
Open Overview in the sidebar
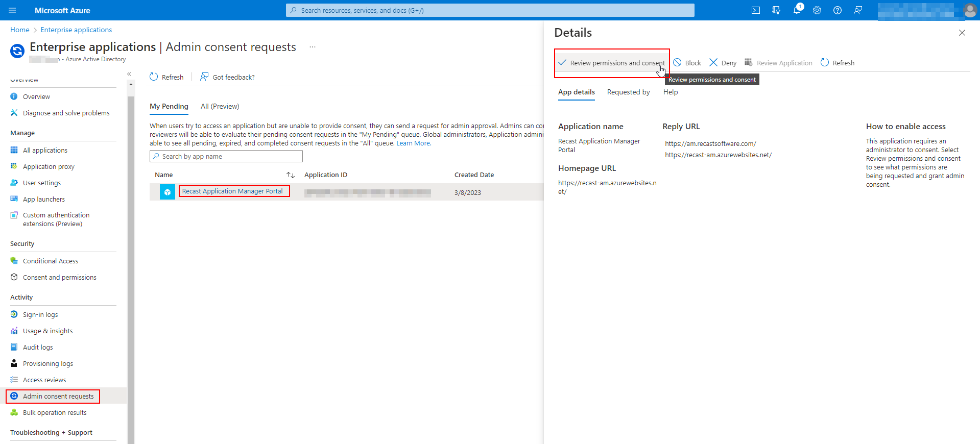pyautogui.click(x=36, y=96)
